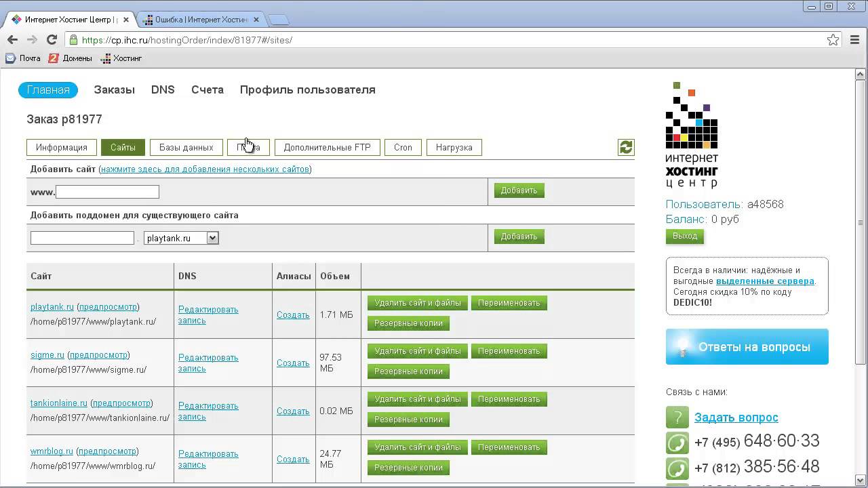Open the wmrblog.ru site link
The image size is (868, 488).
tap(52, 451)
